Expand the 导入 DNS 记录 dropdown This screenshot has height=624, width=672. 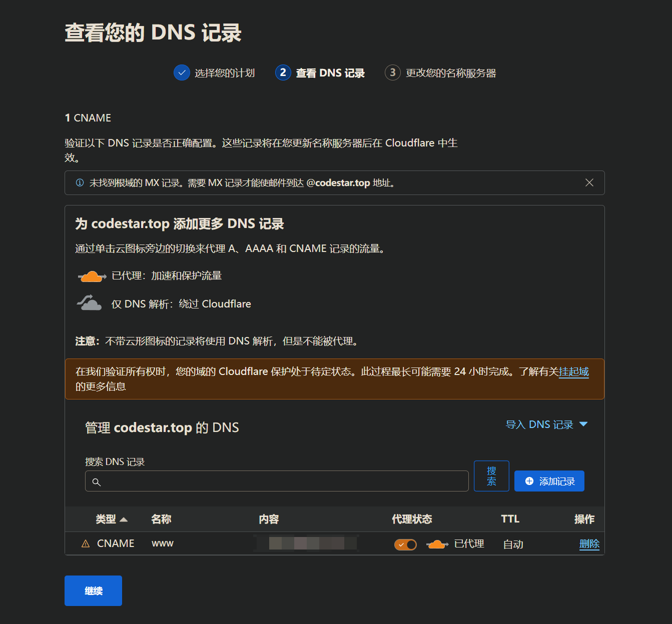click(546, 424)
